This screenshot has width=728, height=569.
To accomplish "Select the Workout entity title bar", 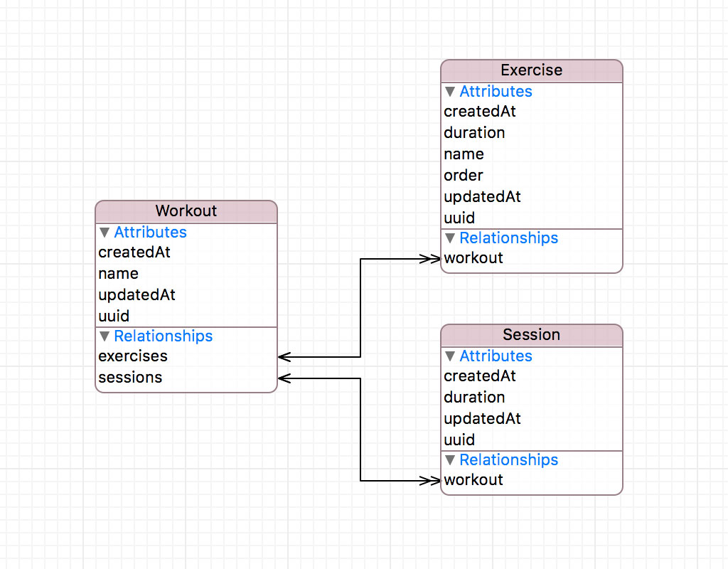I will click(186, 211).
